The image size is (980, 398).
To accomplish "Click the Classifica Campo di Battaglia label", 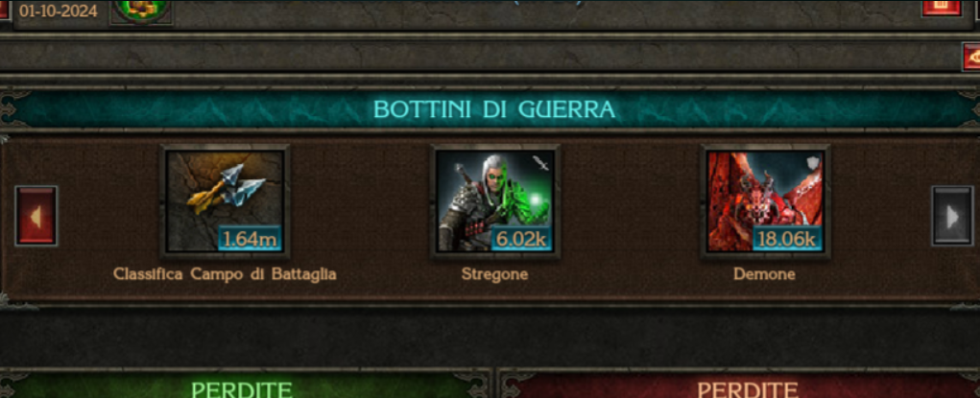I will (225, 274).
